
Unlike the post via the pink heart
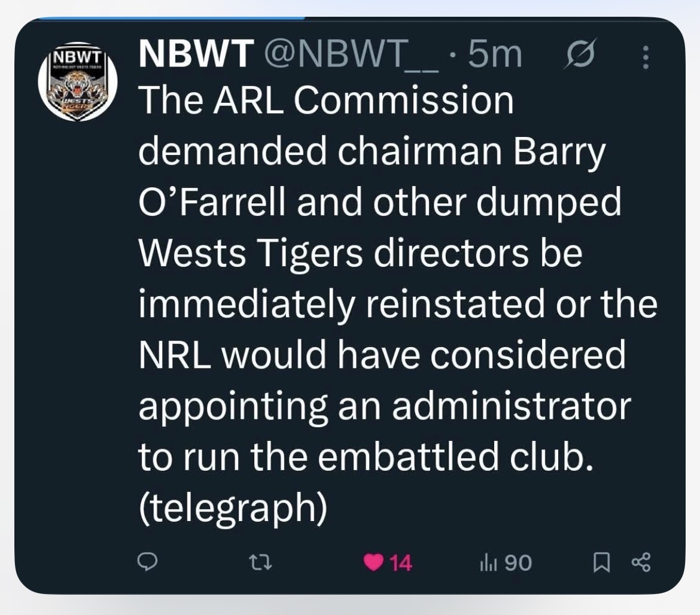pos(374,562)
